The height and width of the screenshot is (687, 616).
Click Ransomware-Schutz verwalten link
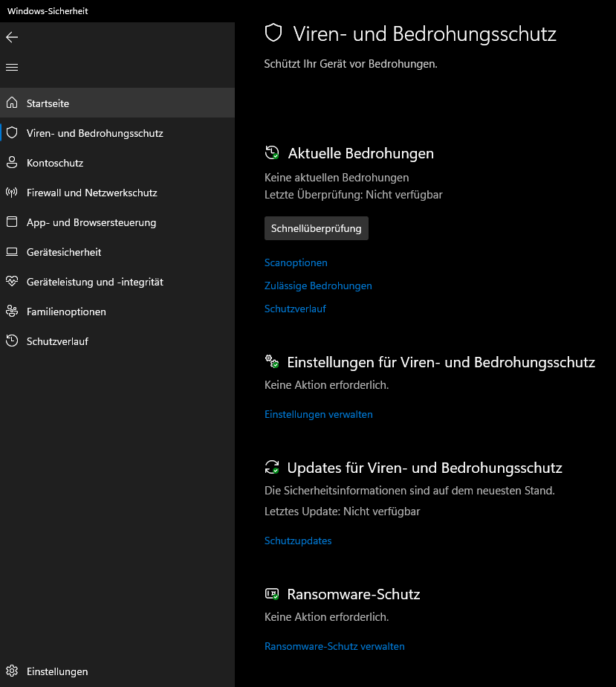click(334, 646)
